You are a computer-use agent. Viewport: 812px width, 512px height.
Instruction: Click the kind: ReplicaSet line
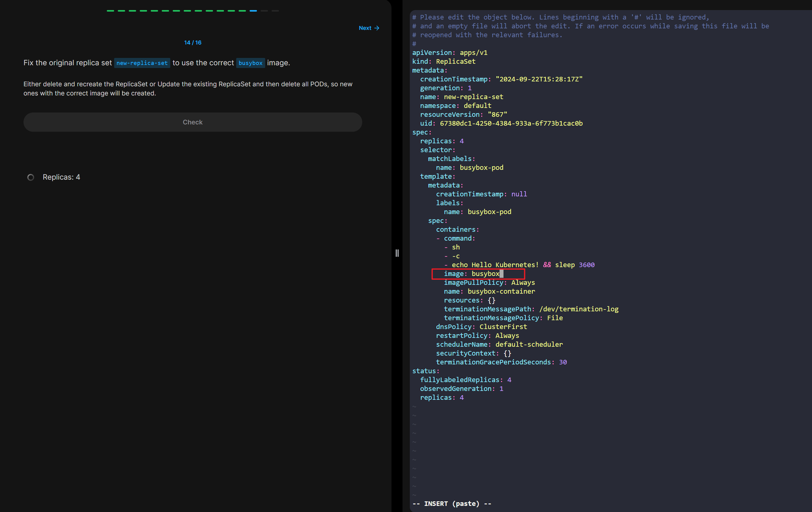tap(443, 61)
